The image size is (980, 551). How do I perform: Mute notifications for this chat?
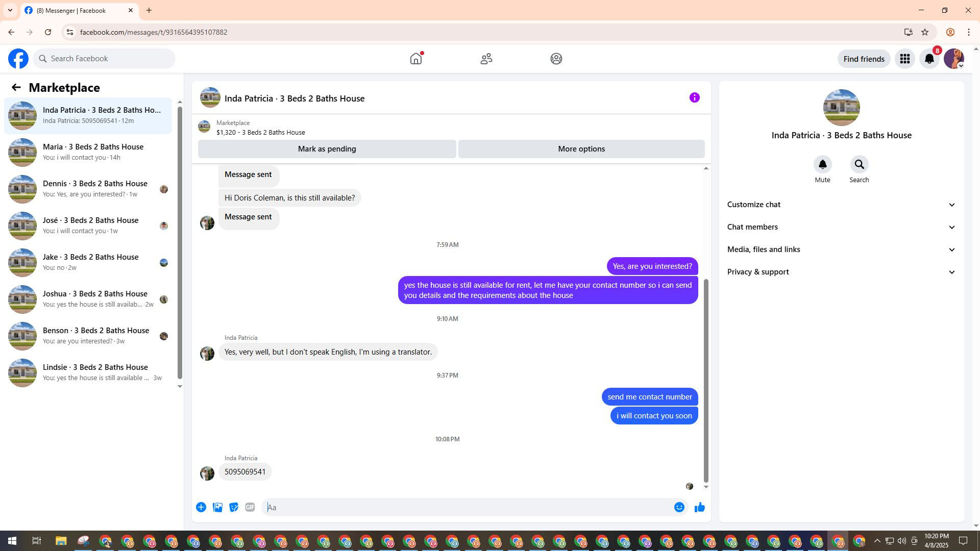click(x=822, y=165)
